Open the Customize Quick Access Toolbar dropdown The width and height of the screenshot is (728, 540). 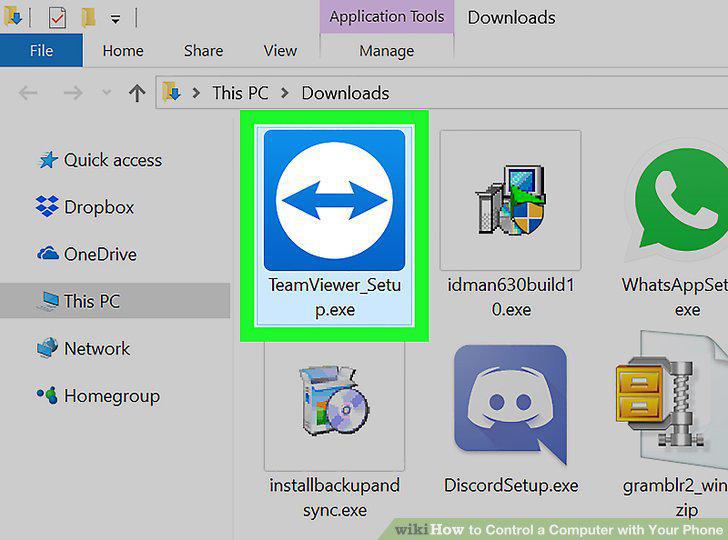(x=115, y=19)
